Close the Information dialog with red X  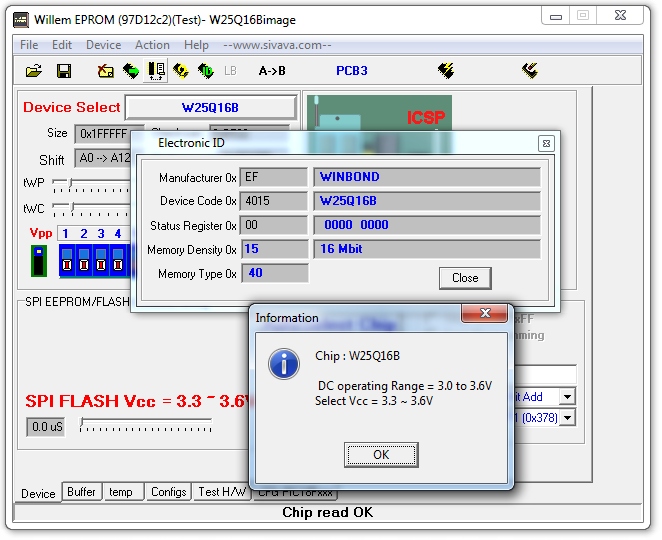pos(485,313)
